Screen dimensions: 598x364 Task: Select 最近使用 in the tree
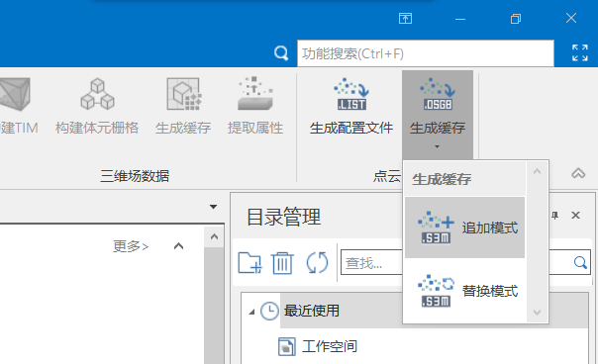(x=311, y=311)
